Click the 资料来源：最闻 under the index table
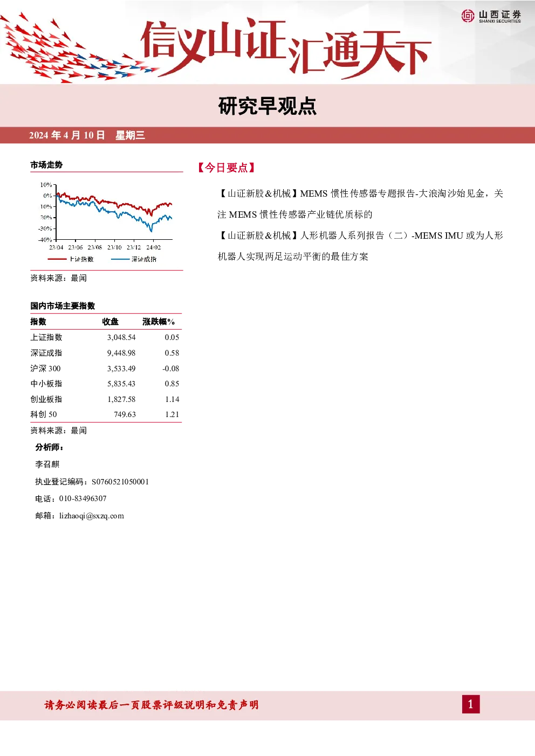This screenshot has height=756, width=535. [x=59, y=431]
